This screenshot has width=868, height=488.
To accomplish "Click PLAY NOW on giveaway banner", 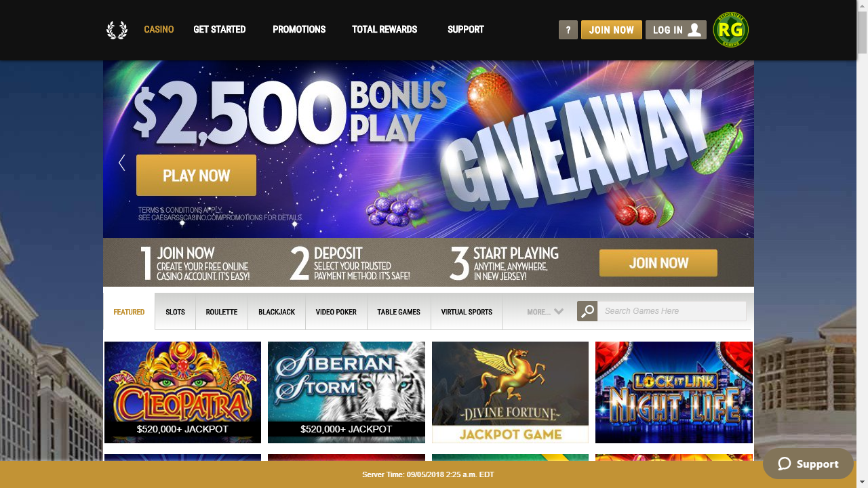I will click(x=196, y=176).
